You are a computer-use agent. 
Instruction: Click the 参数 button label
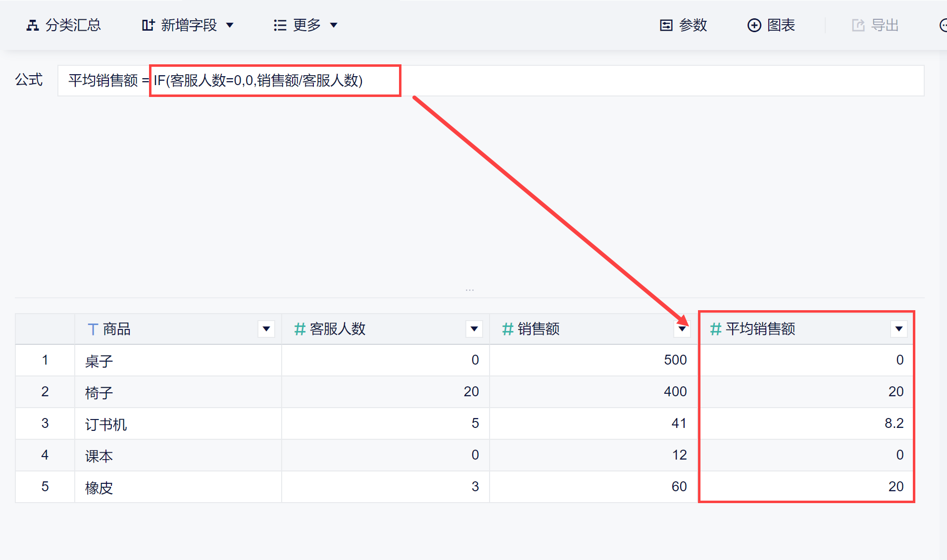tap(693, 25)
